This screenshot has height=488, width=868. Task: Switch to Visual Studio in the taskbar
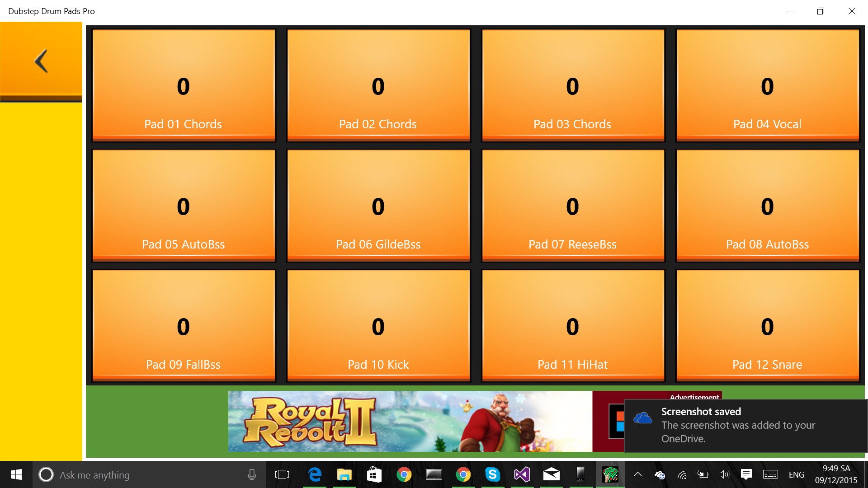click(522, 474)
